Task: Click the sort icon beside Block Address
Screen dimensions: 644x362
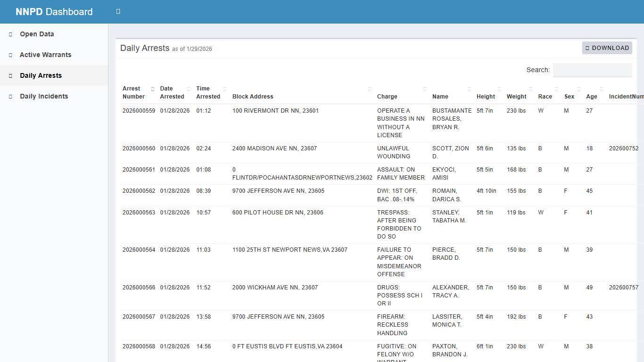Action: [x=369, y=89]
